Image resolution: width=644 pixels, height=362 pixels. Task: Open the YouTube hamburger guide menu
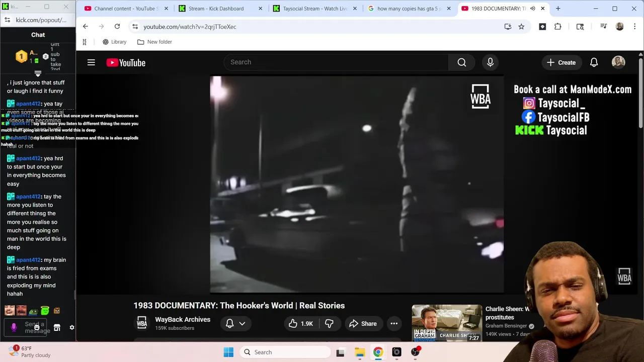[91, 62]
